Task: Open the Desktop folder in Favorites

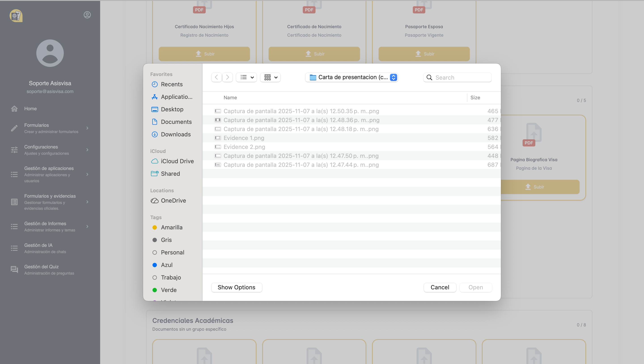Action: pyautogui.click(x=172, y=109)
